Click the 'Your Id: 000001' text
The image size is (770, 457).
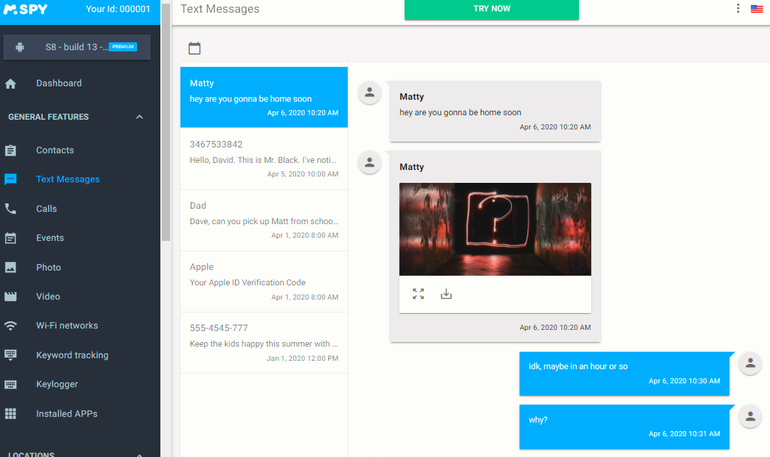tap(118, 9)
